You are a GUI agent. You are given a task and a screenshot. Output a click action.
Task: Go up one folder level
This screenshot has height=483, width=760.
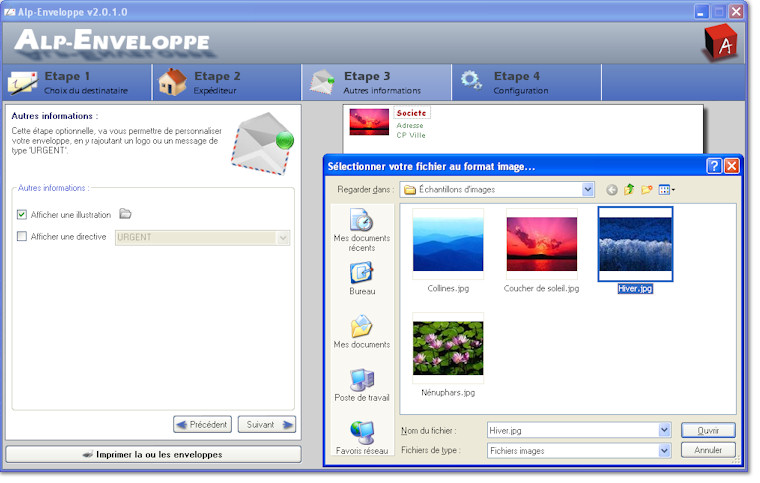[x=629, y=189]
